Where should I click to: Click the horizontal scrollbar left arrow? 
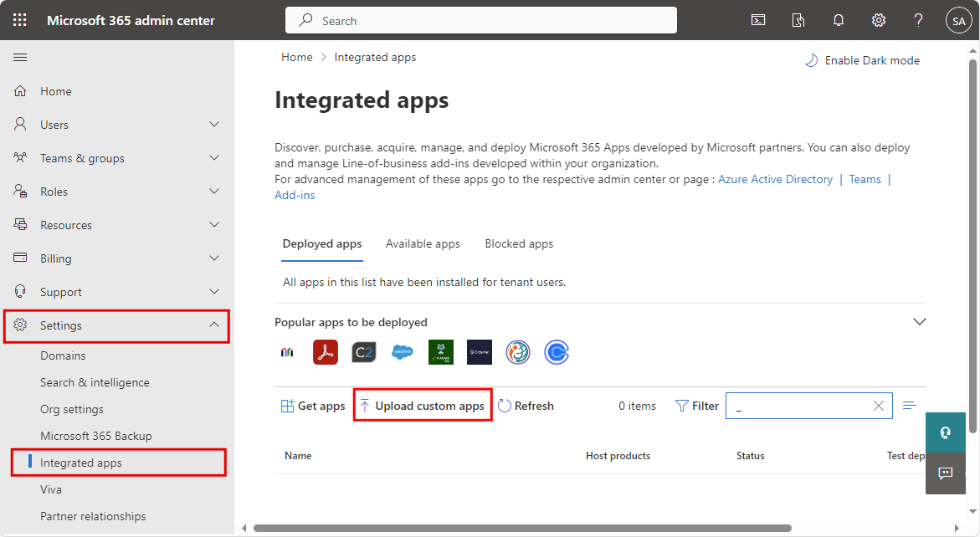[x=244, y=529]
